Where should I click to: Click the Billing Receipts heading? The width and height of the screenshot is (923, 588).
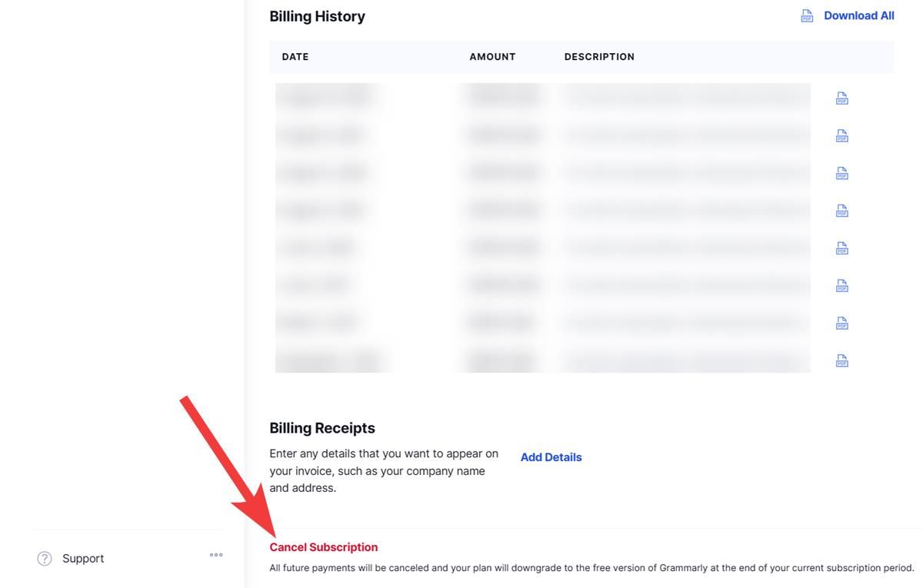[x=322, y=428]
